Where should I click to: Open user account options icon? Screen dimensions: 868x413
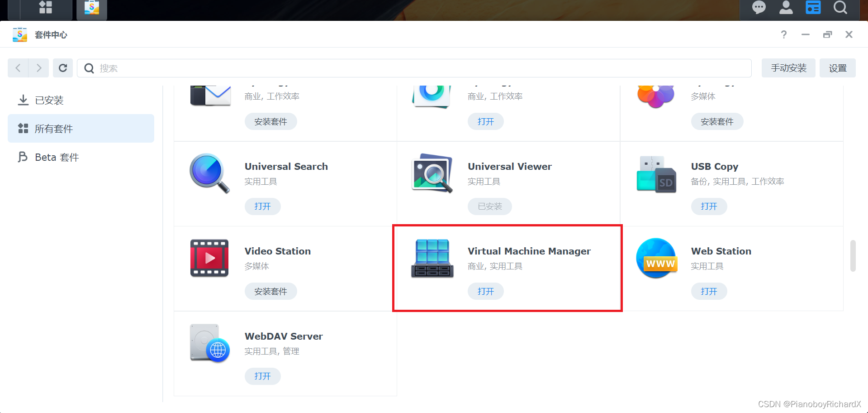pos(786,8)
